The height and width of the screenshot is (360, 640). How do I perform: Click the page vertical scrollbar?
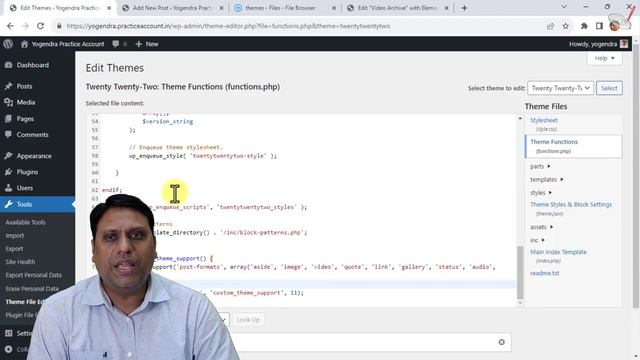636,176
